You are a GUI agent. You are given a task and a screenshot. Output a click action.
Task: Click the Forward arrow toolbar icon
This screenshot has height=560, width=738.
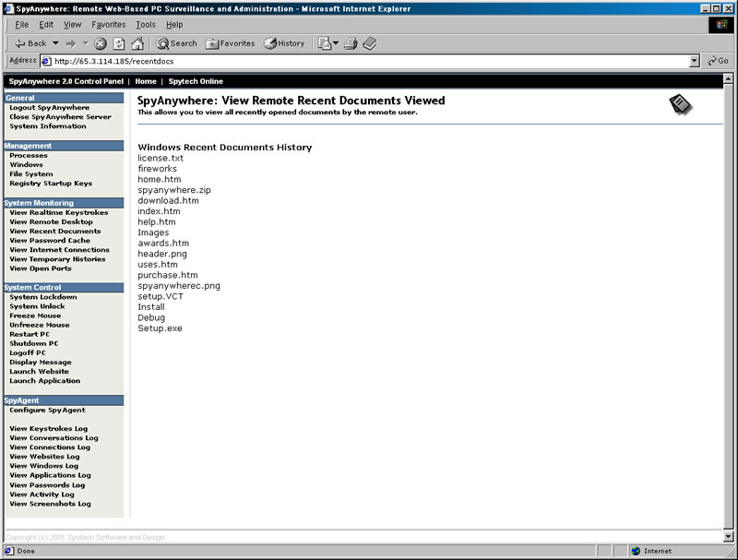(71, 43)
